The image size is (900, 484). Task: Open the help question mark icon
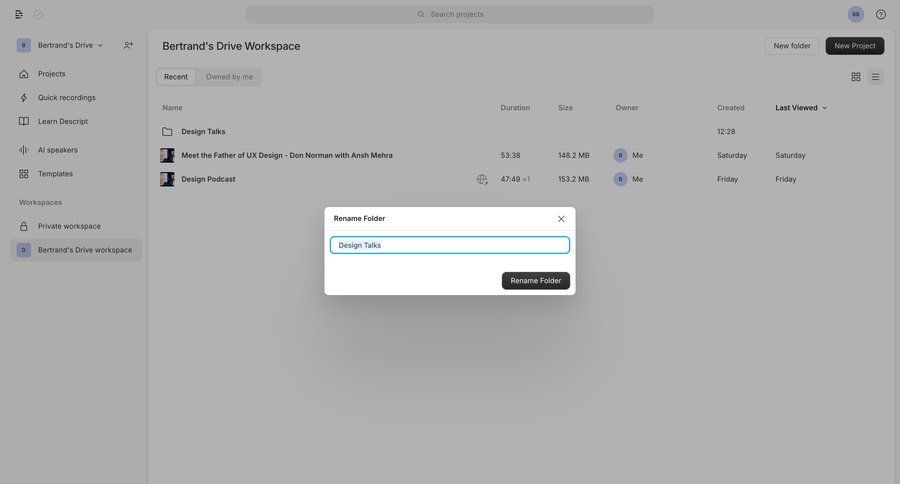click(881, 14)
